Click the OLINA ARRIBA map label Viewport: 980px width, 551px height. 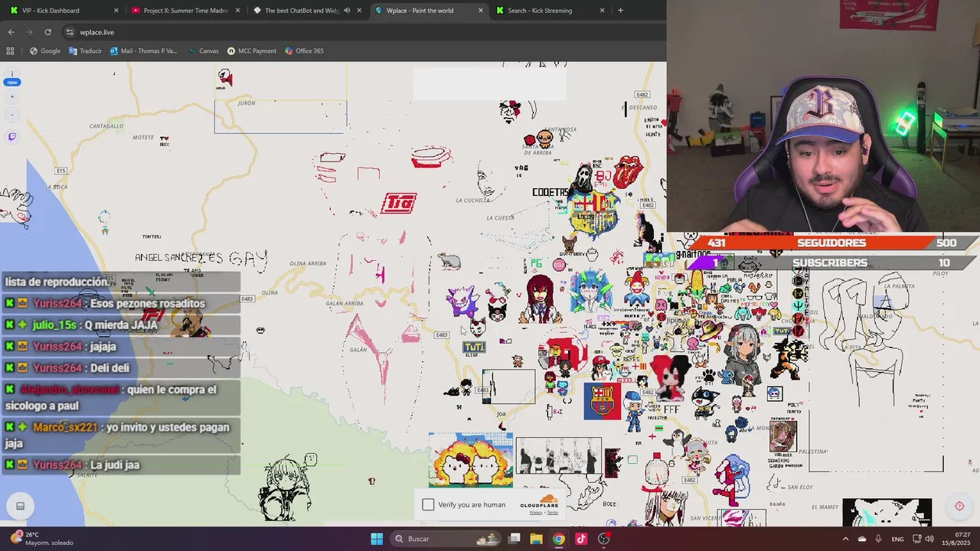click(309, 263)
